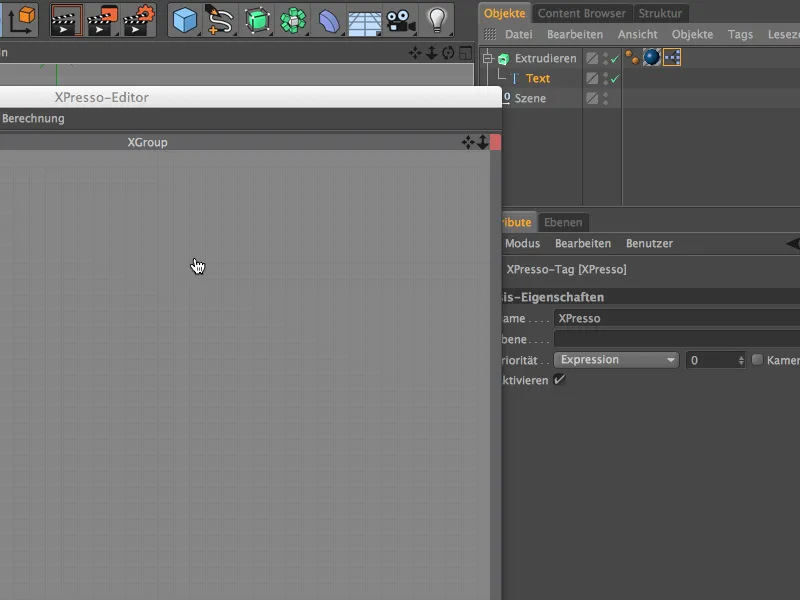Toggle the green checkmark of Extrudieren
This screenshot has width=800, height=600.
coord(615,59)
